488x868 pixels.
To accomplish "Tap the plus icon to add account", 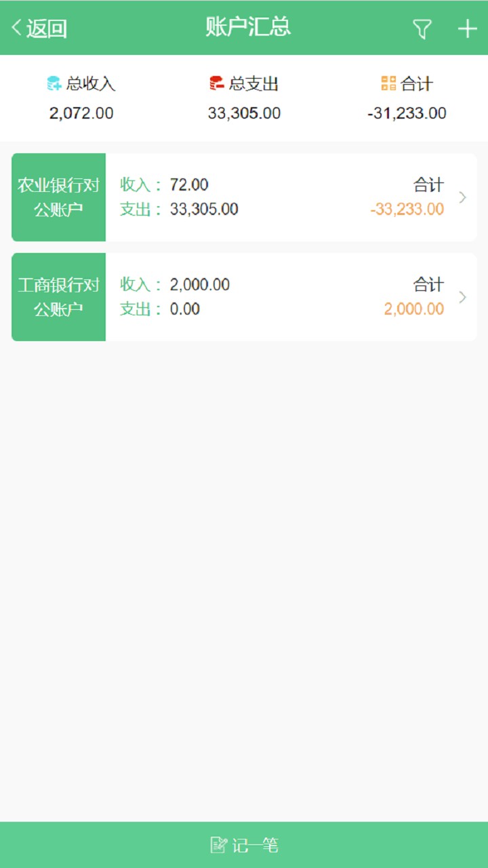I will [468, 28].
